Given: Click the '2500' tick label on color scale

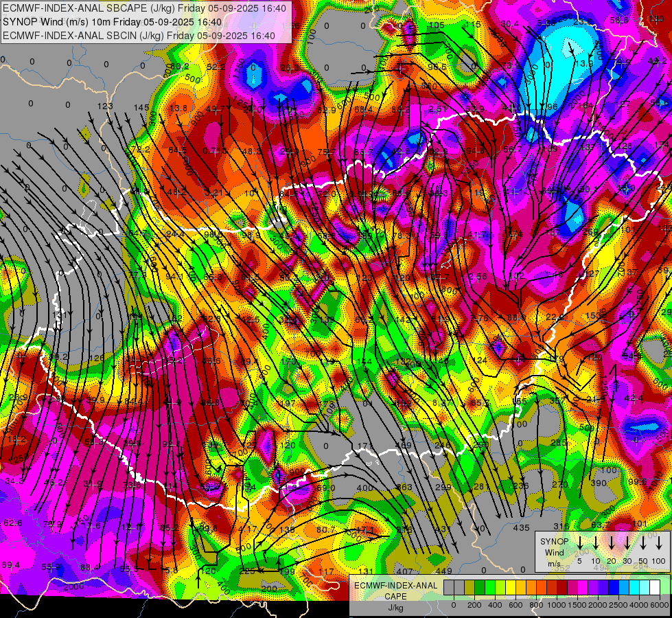Looking at the screenshot, I should pos(618,605).
